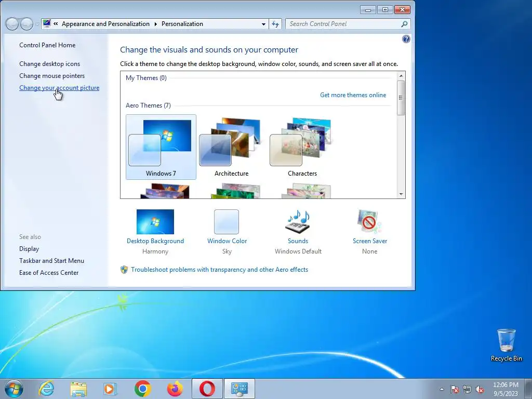The image size is (532, 399).
Task: Expand the address bar history dropdown
Action: 263,24
